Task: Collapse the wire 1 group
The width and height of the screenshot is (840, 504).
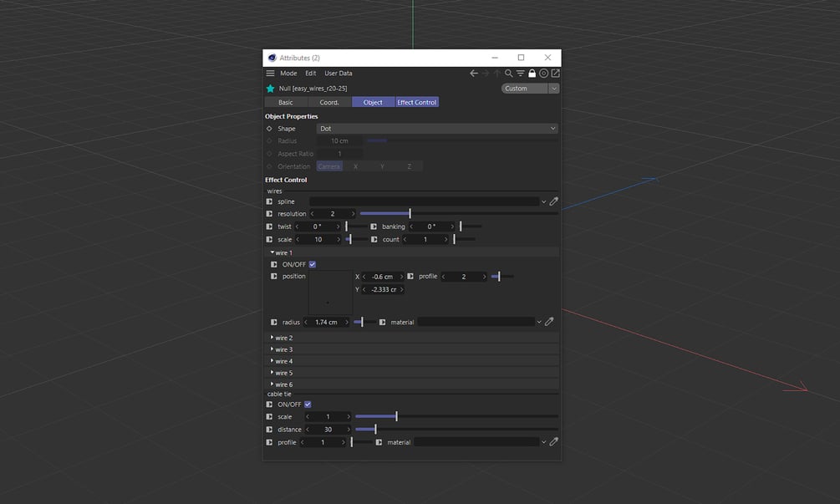Action: point(272,252)
